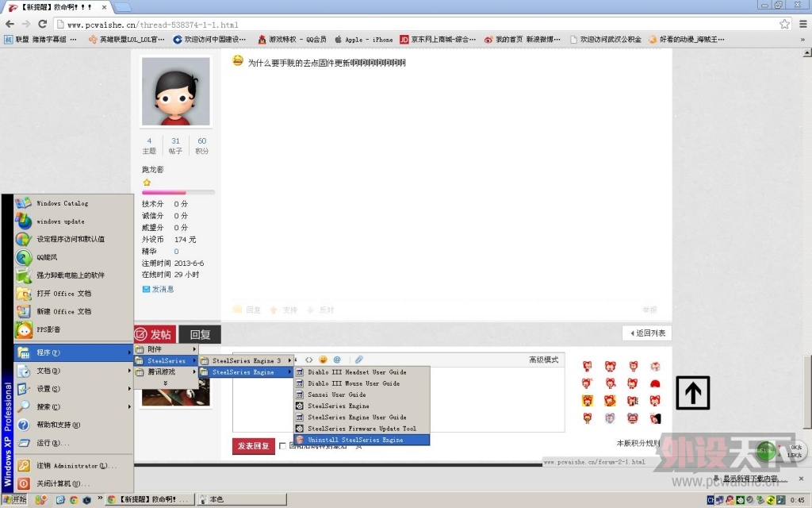Open 京东网上商城 bookmark
Image resolution: width=812 pixels, height=508 pixels.
click(x=438, y=40)
